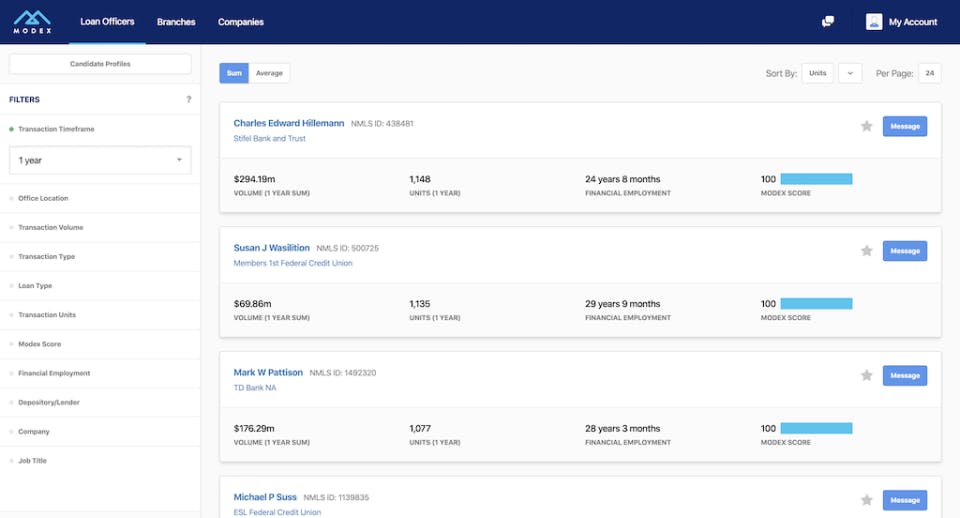
Task: Star Susan J Wasilition's profile
Action: (x=867, y=251)
